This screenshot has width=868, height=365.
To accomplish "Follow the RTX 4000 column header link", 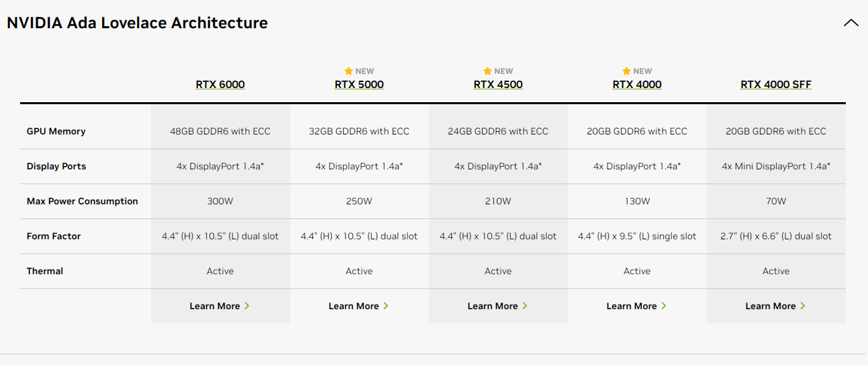I will click(637, 85).
